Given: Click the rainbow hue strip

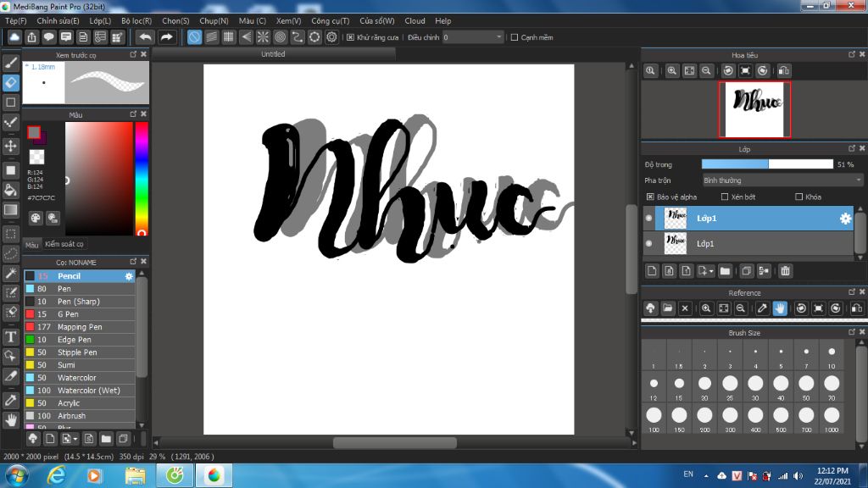Looking at the screenshot, I should coord(142,178).
